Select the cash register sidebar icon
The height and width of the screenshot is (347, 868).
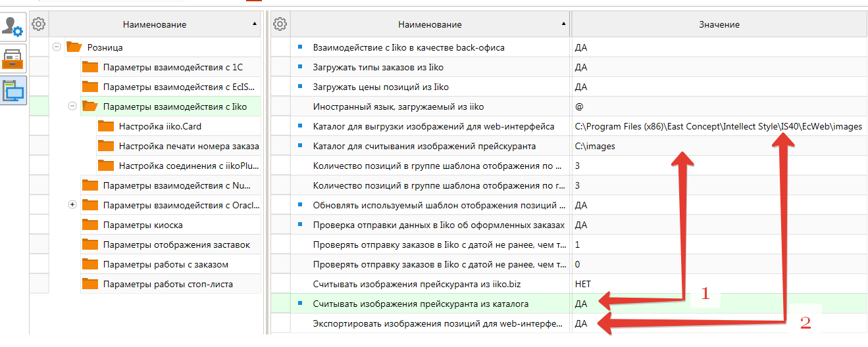[x=13, y=59]
